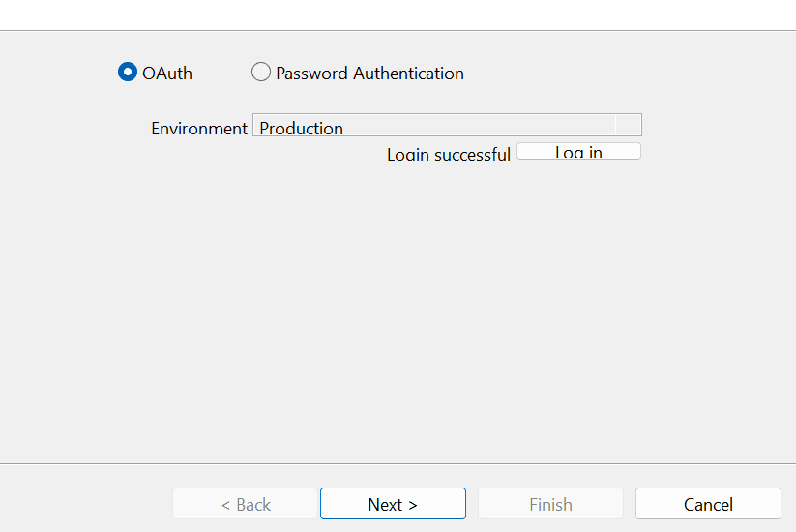The image size is (796, 532).
Task: Click blank space left of the Back button
Action: 87,504
